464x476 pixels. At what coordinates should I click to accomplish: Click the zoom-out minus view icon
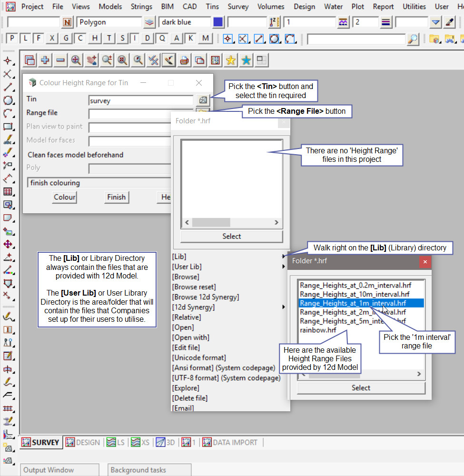tap(60, 60)
